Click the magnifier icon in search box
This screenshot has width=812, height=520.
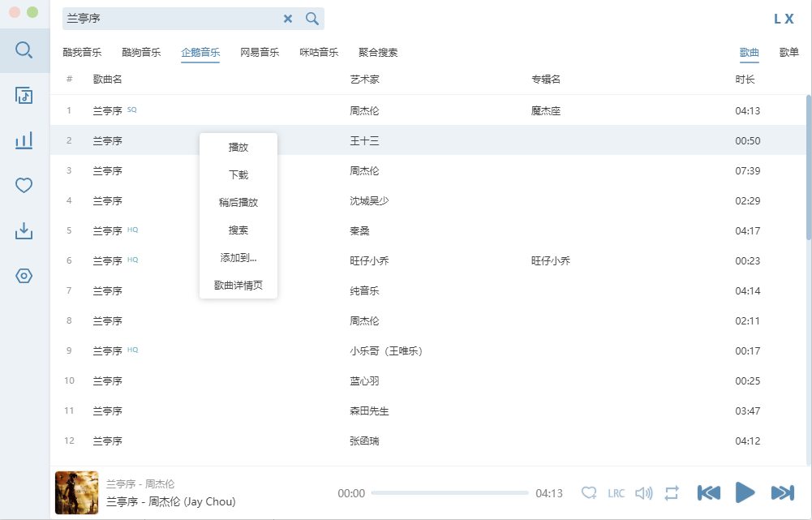pos(312,19)
